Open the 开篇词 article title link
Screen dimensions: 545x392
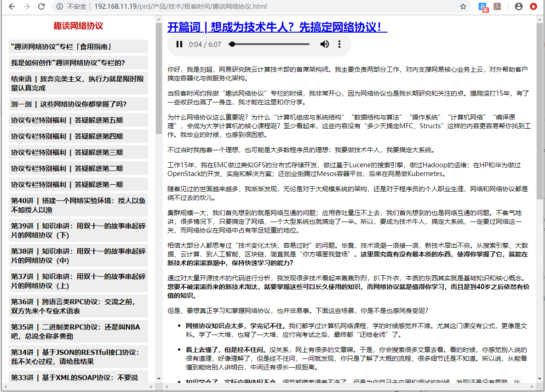(277, 28)
